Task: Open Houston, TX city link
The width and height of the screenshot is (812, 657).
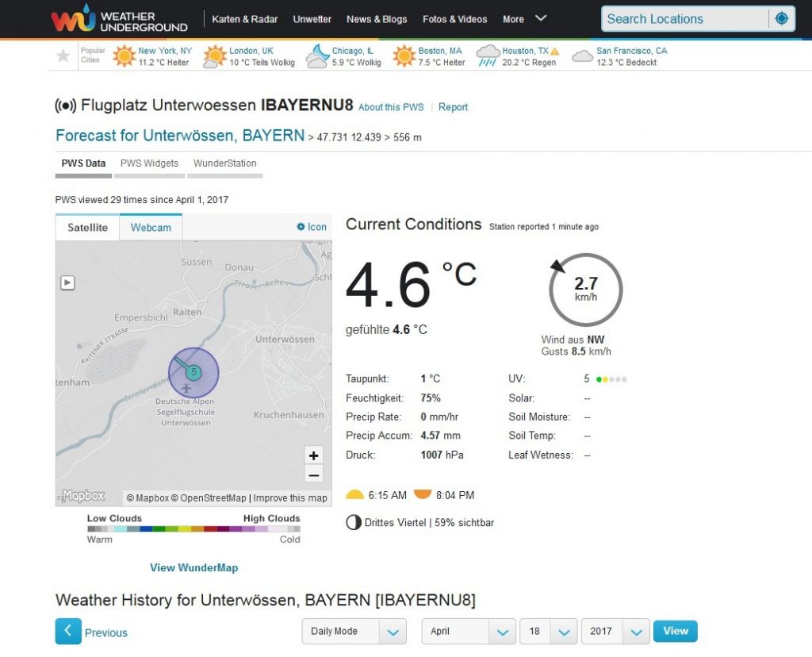Action: (525, 51)
